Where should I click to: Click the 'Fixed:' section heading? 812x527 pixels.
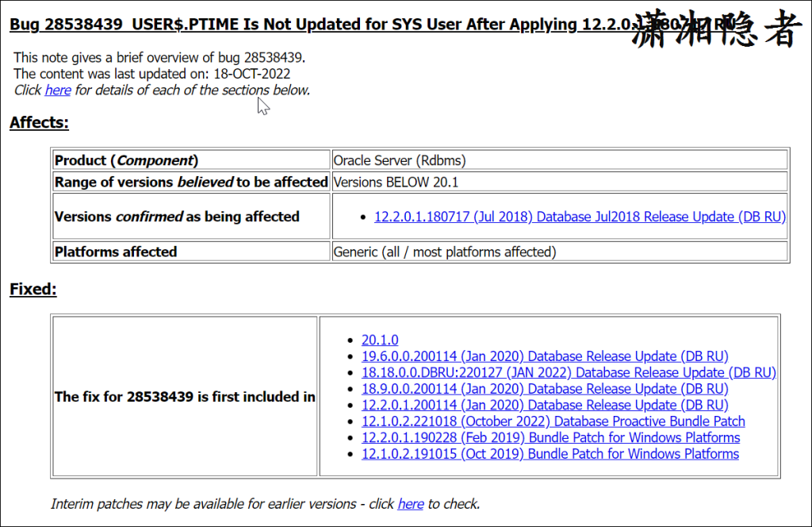pyautogui.click(x=33, y=289)
